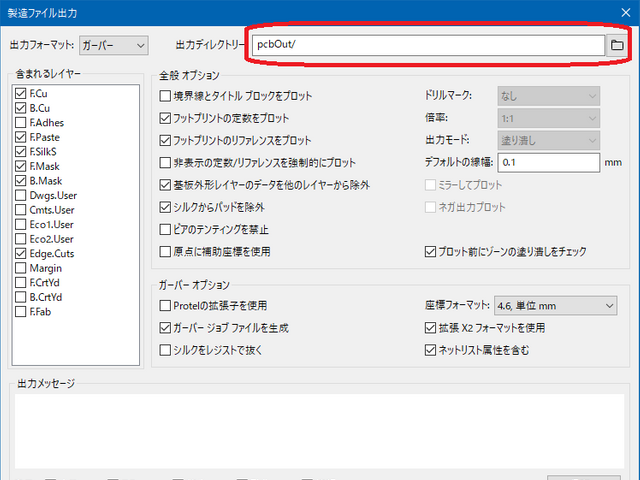Check the B.CrtYd layer

[20, 297]
